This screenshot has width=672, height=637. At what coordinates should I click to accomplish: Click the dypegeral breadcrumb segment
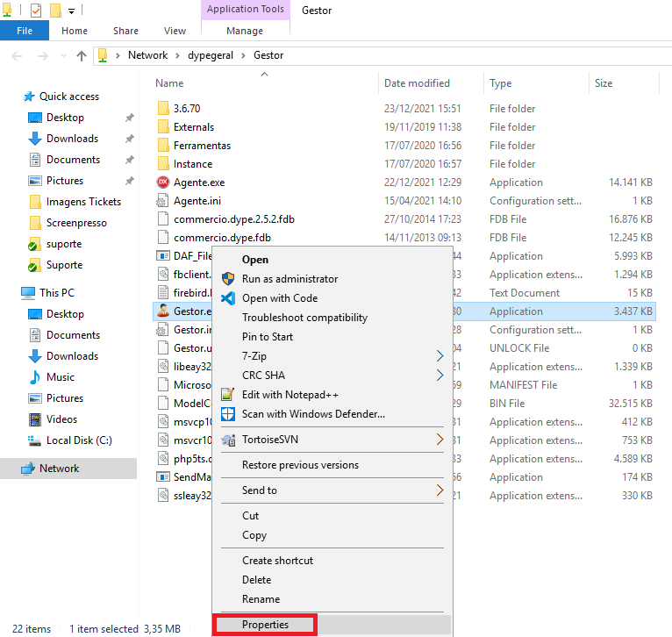click(x=211, y=55)
